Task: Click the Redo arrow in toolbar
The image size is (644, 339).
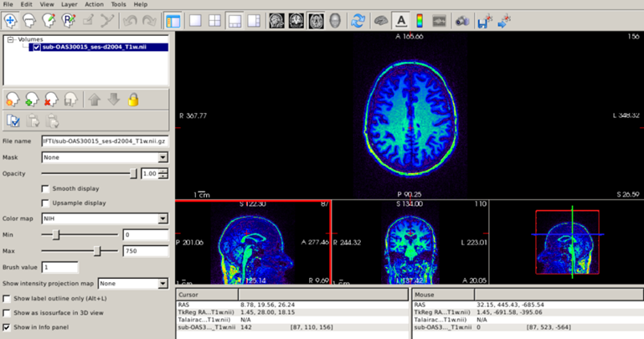Action: click(149, 21)
